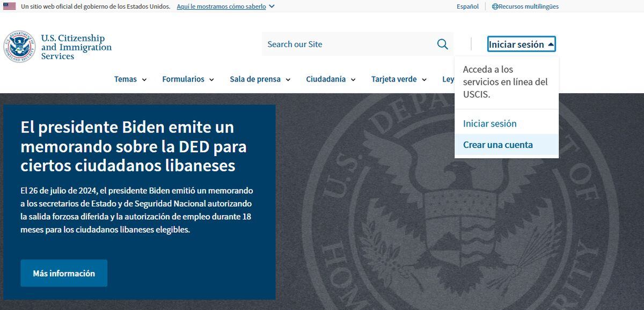Collapse the Iniciar sesión dropdown arrow

point(550,44)
